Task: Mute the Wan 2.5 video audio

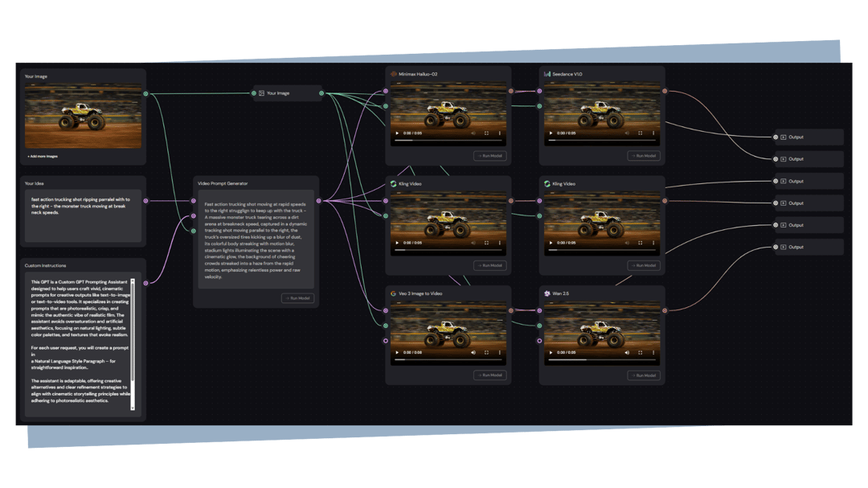Action: click(626, 352)
